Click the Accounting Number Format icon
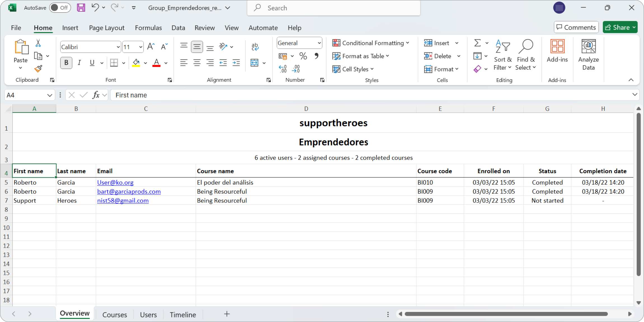 tap(283, 56)
